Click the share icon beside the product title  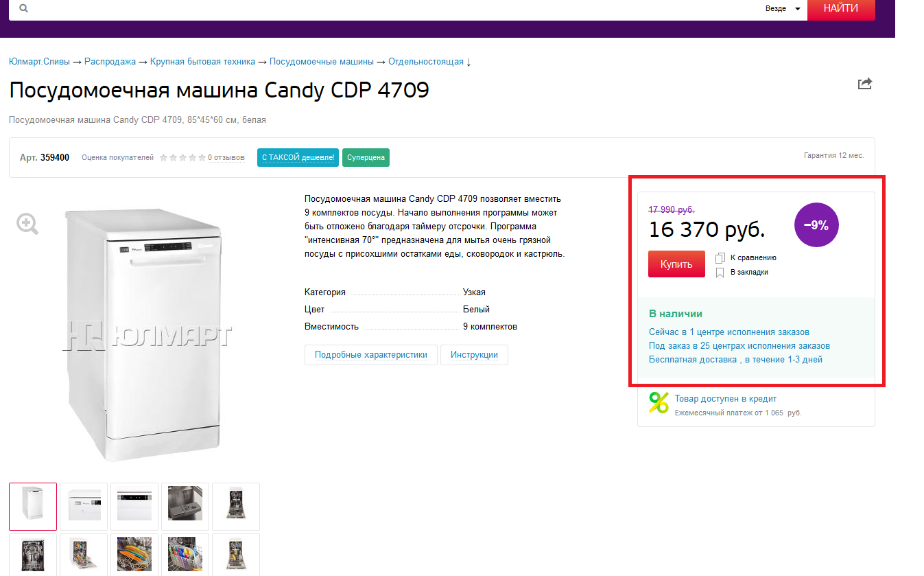click(x=865, y=84)
